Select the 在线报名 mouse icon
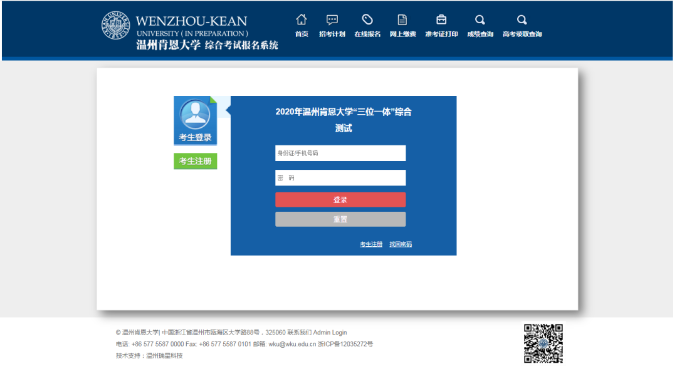 pos(367,20)
